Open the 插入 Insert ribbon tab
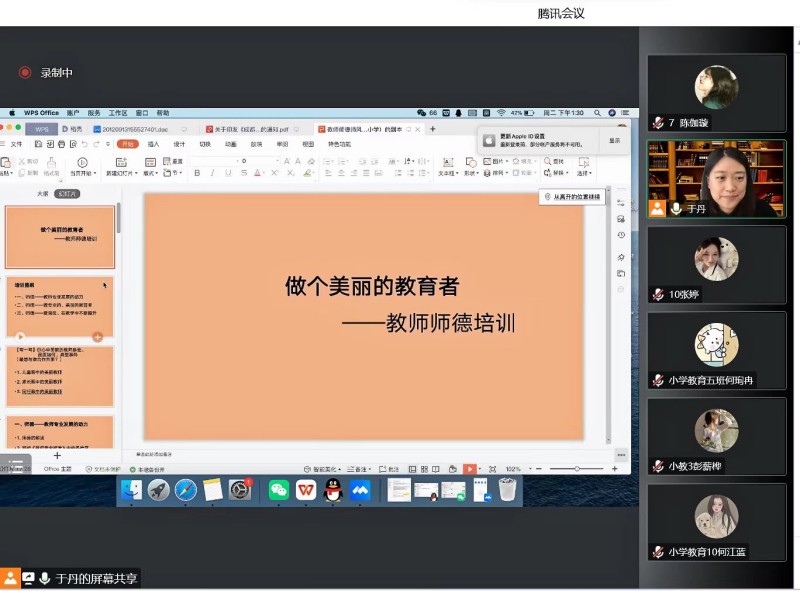This screenshot has height=591, width=800. coord(153,144)
